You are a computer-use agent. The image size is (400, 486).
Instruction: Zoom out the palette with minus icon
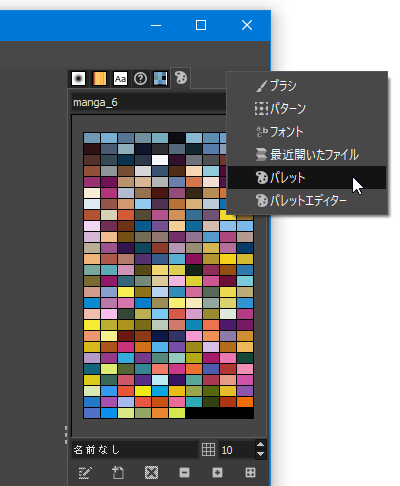184,472
